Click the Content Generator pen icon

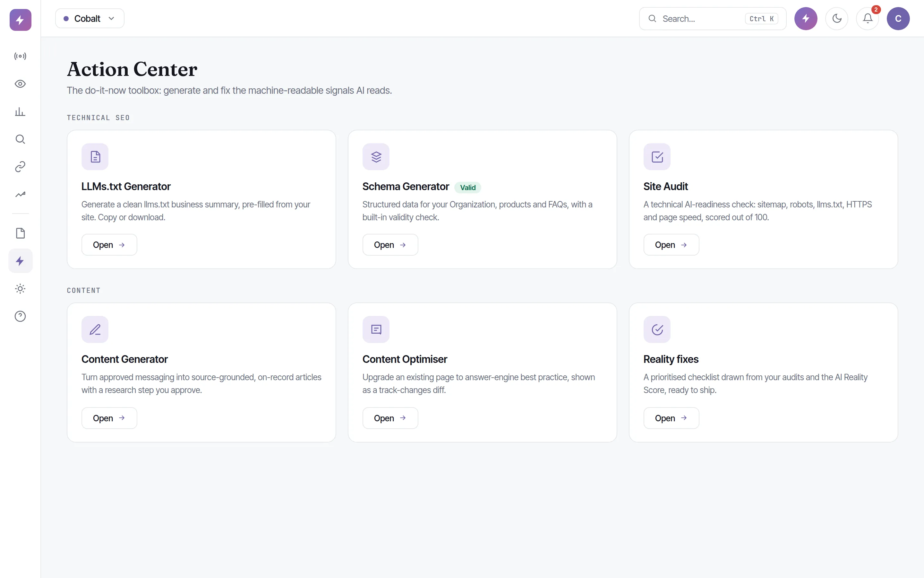pos(95,329)
